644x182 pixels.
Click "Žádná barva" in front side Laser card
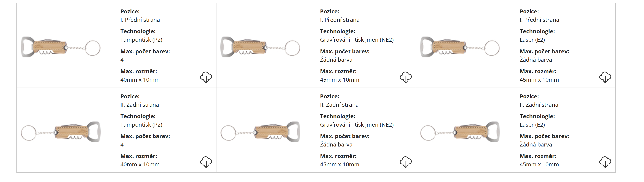(x=535, y=60)
